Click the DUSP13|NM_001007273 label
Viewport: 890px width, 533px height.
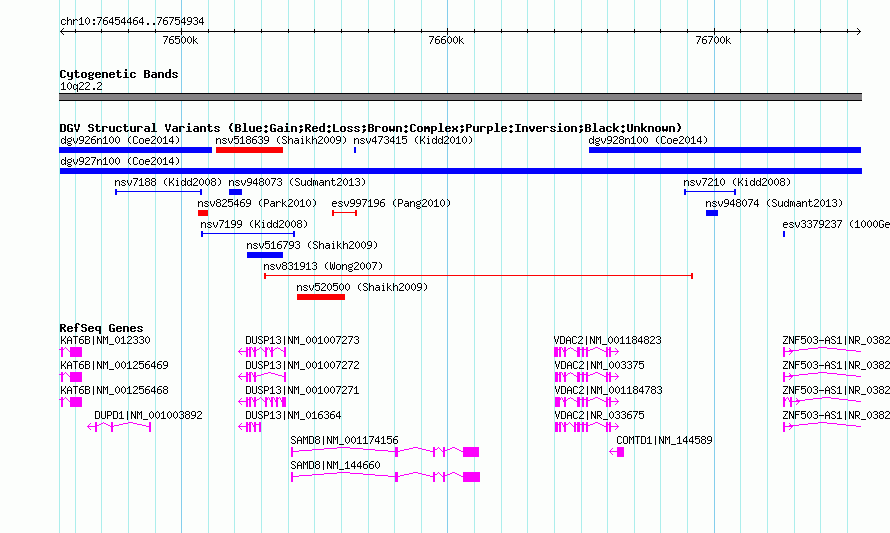303,340
